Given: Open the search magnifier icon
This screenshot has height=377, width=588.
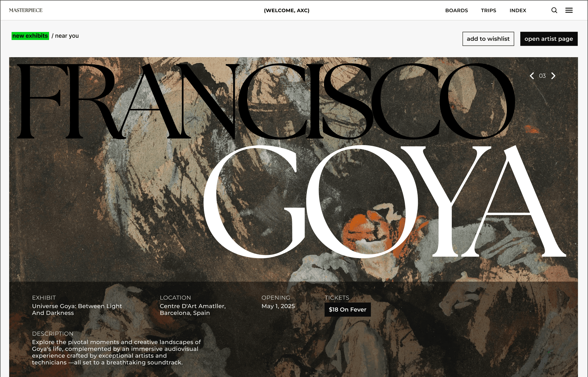Looking at the screenshot, I should [554, 10].
